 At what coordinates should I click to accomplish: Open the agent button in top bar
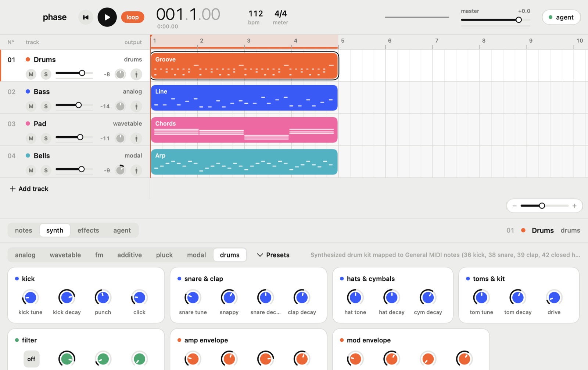[561, 17]
